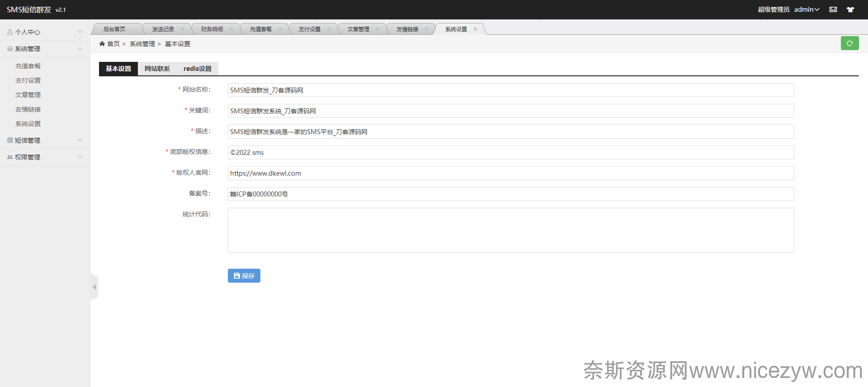The height and width of the screenshot is (387, 868).
Task: Click the 关键词 input field
Action: (x=511, y=111)
